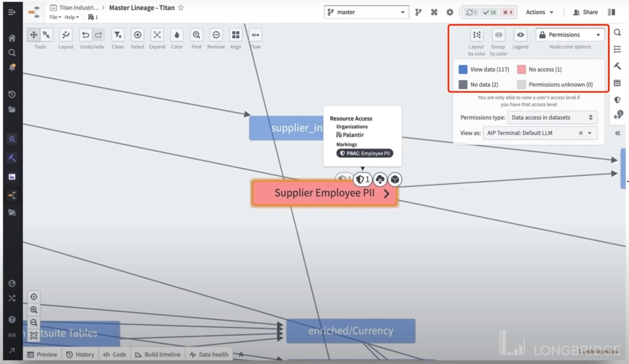The width and height of the screenshot is (629, 364).
Task: Select the Supplier Employee PII node
Action: [x=324, y=193]
